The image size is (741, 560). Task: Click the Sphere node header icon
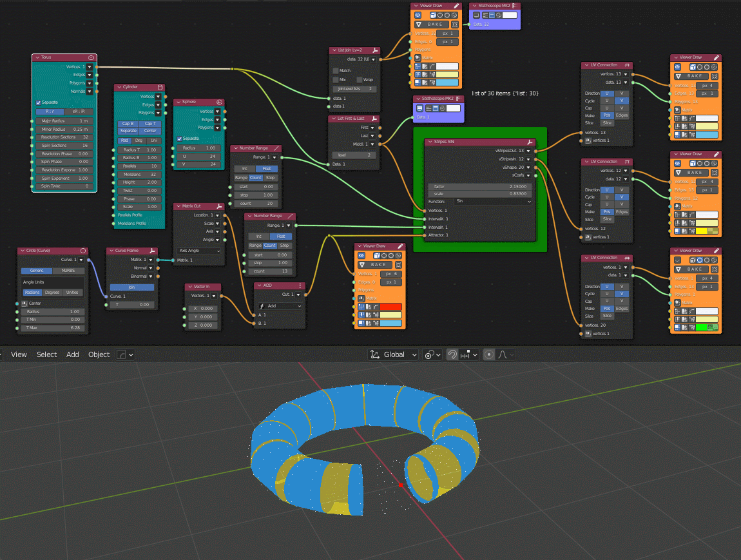[x=219, y=102]
